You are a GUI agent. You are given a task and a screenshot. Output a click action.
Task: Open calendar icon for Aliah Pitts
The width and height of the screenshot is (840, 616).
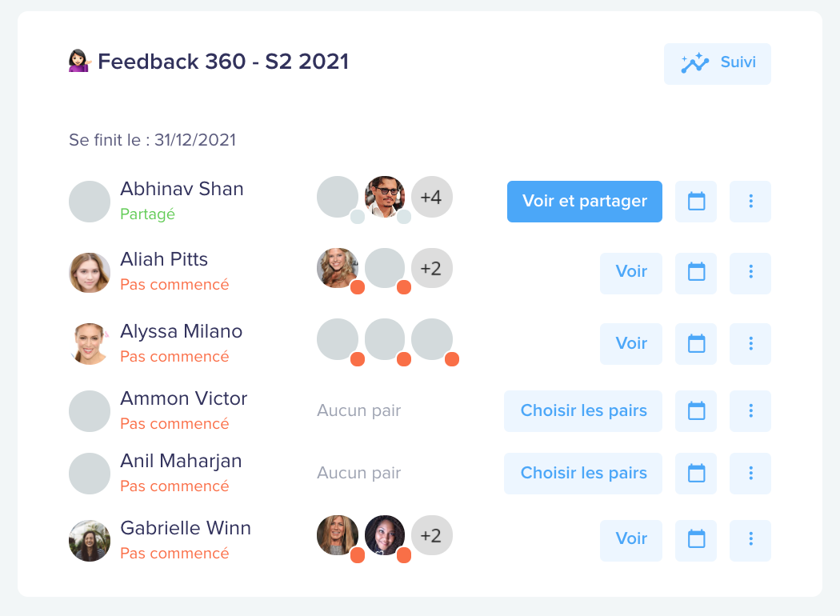click(x=697, y=272)
